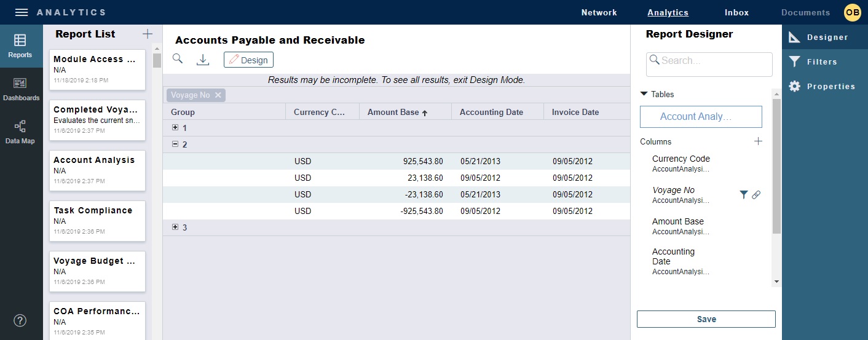Open the Inbox menu item

pos(736,12)
